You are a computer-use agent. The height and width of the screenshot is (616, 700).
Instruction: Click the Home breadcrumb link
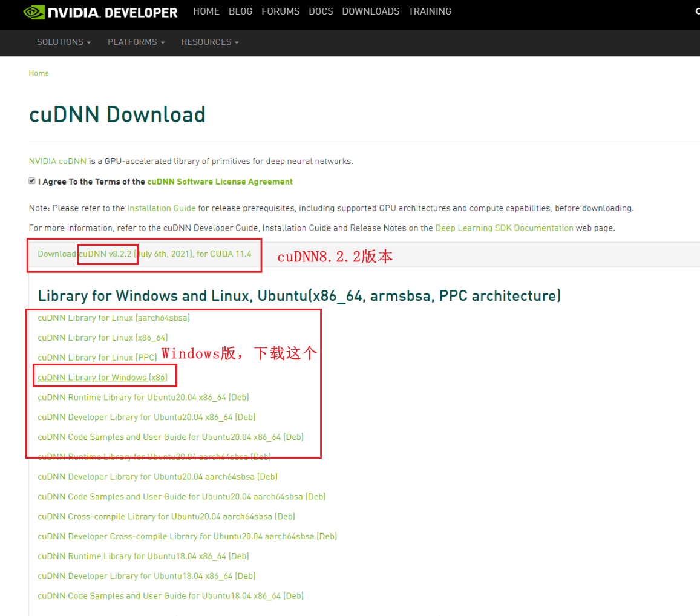click(39, 73)
